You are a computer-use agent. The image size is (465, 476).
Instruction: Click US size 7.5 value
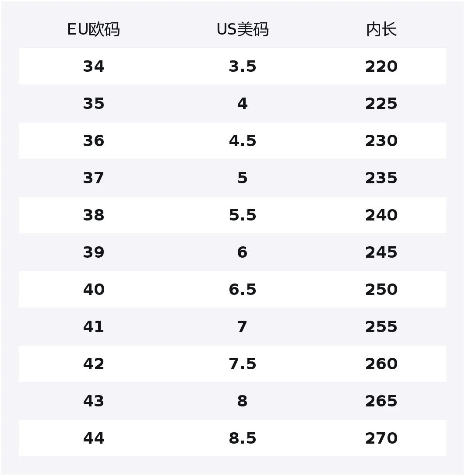[x=243, y=364]
